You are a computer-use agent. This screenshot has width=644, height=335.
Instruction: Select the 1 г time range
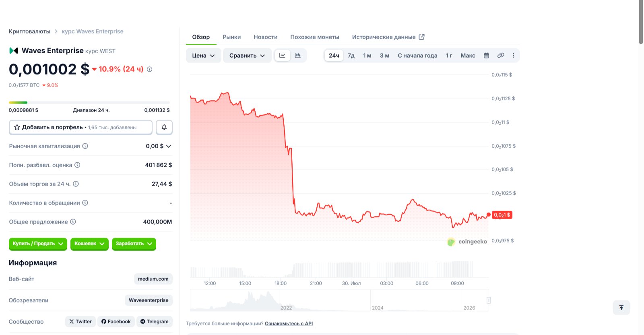449,56
